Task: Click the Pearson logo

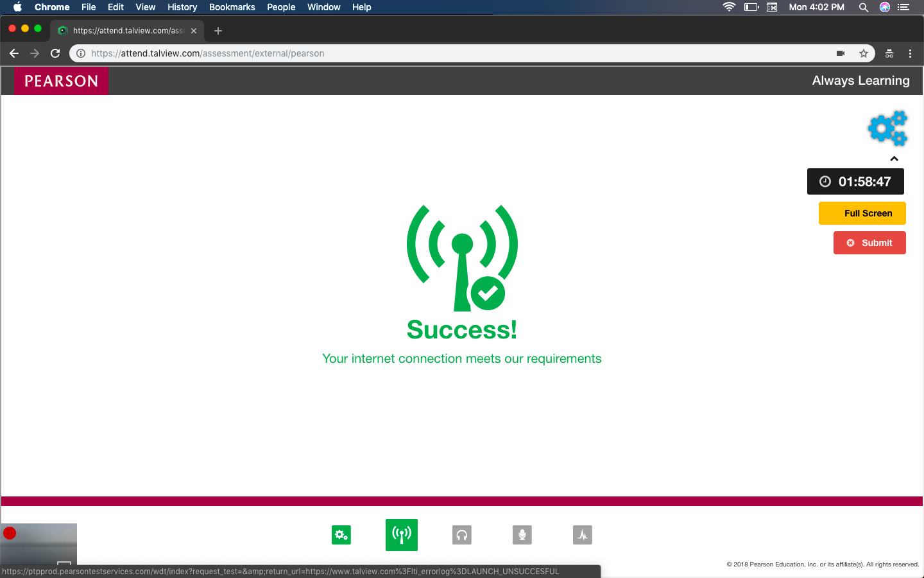Action: [62, 81]
